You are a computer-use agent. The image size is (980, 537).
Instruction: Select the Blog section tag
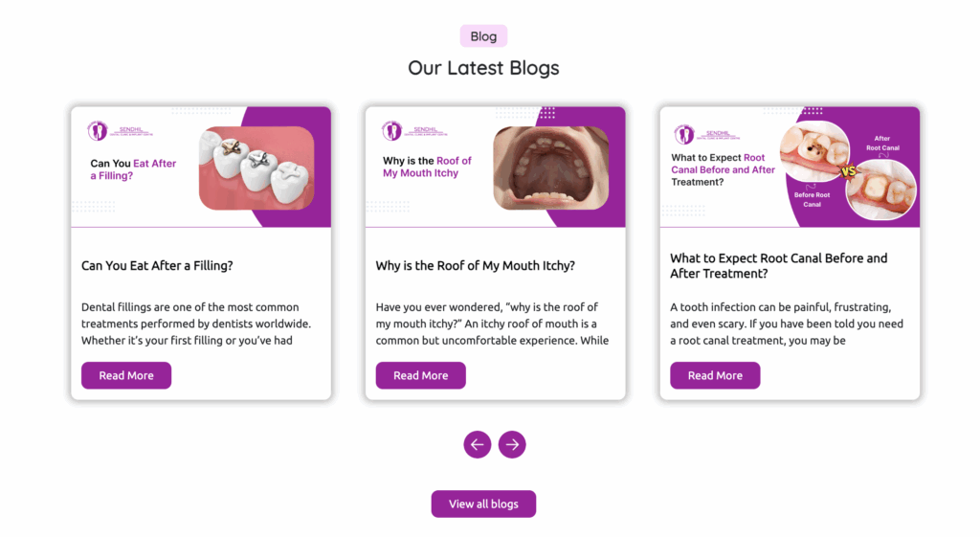coord(483,36)
